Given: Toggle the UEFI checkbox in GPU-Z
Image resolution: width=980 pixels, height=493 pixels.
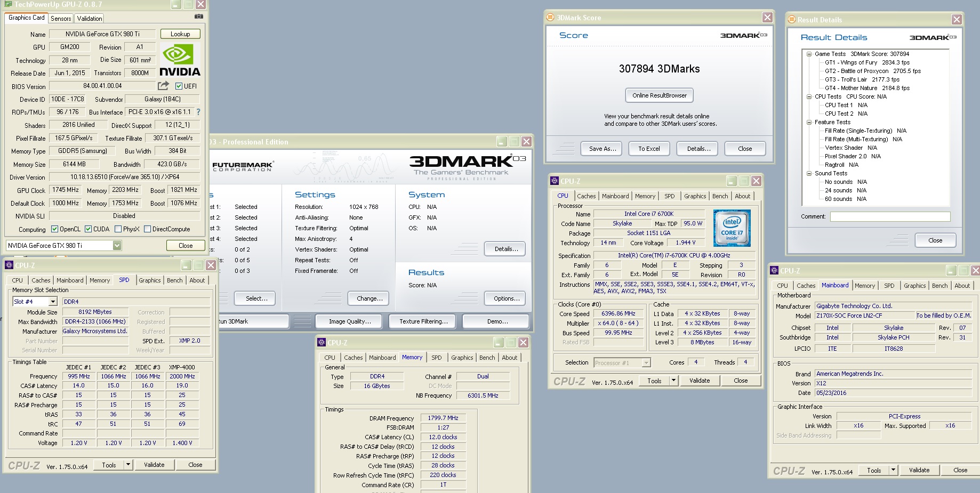Looking at the screenshot, I should coord(179,86).
